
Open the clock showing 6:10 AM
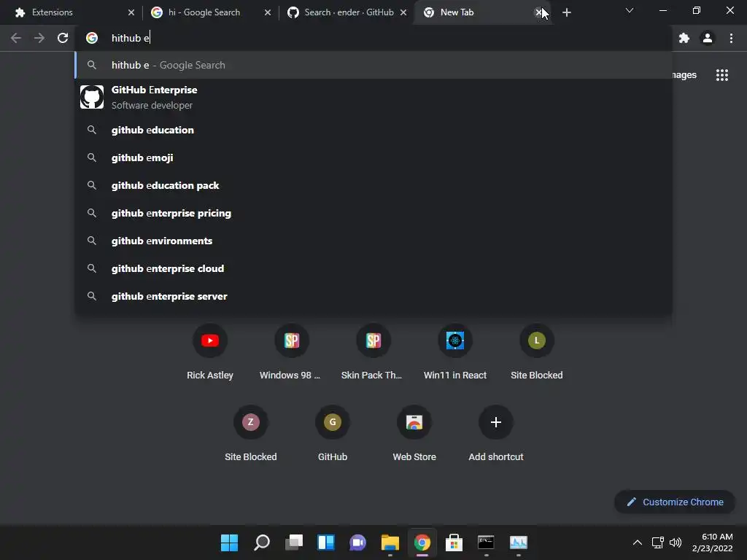(x=713, y=542)
